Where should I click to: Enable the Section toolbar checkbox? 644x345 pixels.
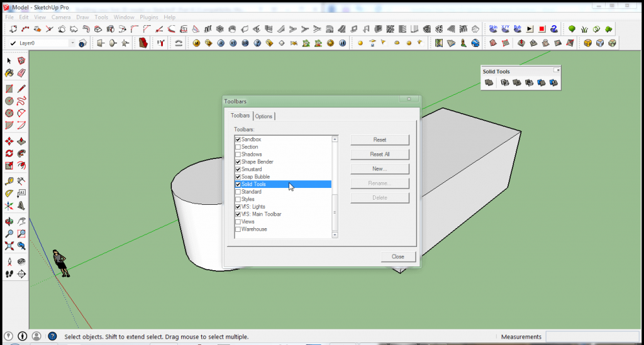(x=238, y=147)
